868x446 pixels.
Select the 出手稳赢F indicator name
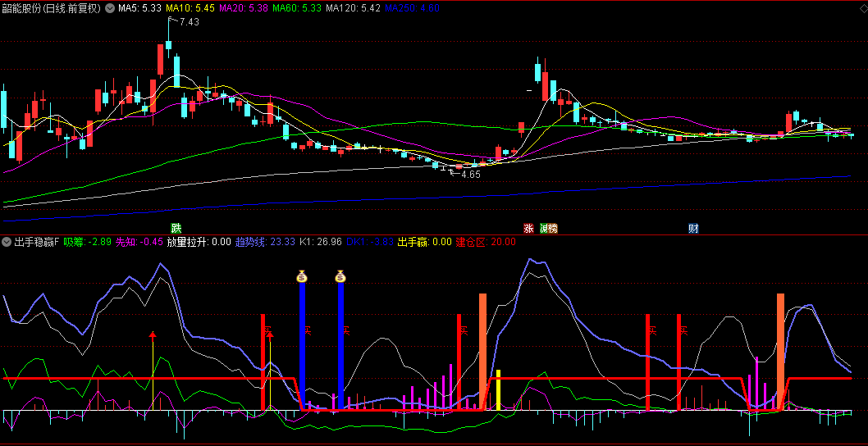coord(37,242)
